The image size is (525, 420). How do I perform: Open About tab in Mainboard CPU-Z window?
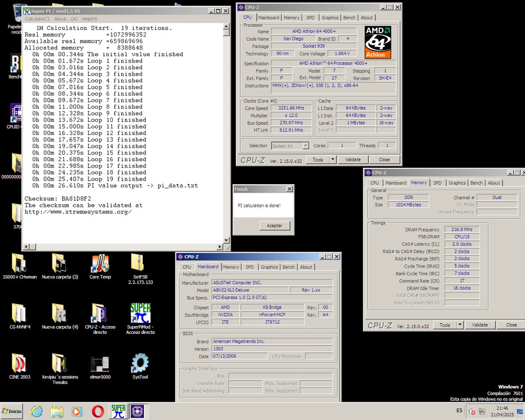click(306, 267)
